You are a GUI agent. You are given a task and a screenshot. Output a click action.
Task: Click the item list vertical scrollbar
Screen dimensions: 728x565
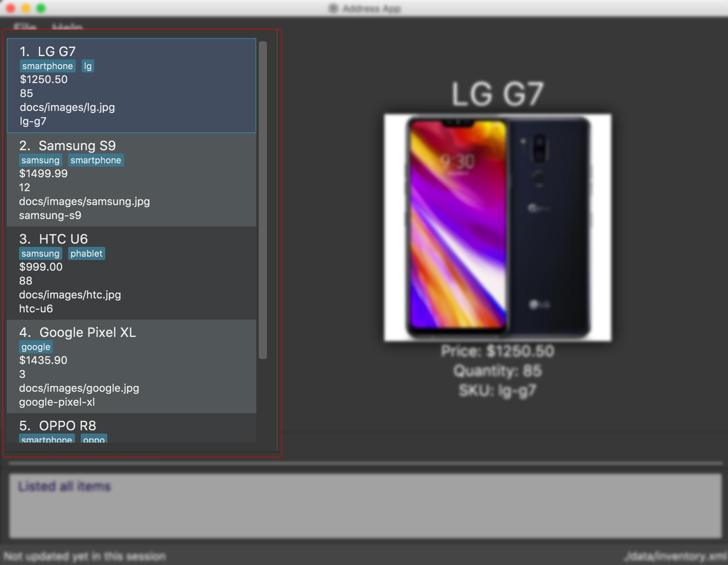(x=263, y=200)
